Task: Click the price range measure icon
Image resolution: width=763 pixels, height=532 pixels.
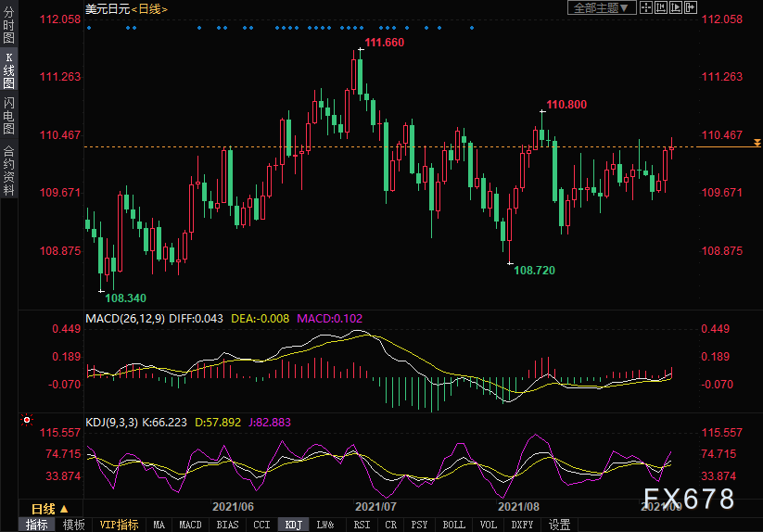Action: click(662, 8)
